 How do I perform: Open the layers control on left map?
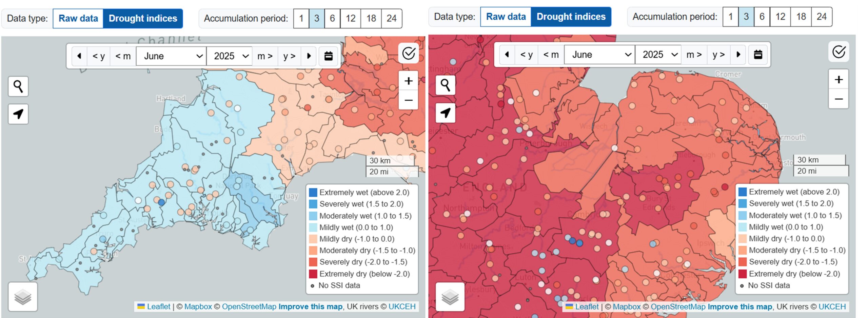coord(23,297)
